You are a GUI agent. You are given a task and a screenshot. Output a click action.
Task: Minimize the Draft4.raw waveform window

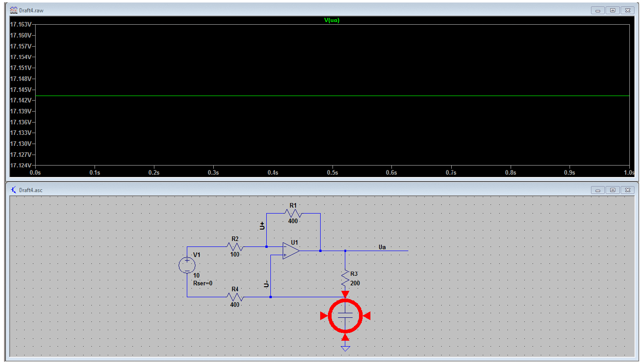(x=598, y=10)
